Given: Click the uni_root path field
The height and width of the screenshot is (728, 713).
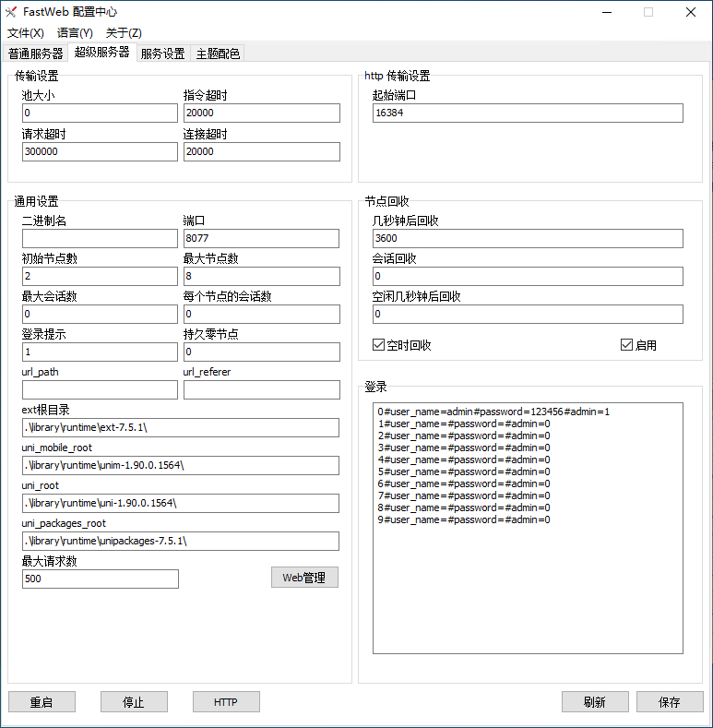Looking at the screenshot, I should tap(181, 503).
